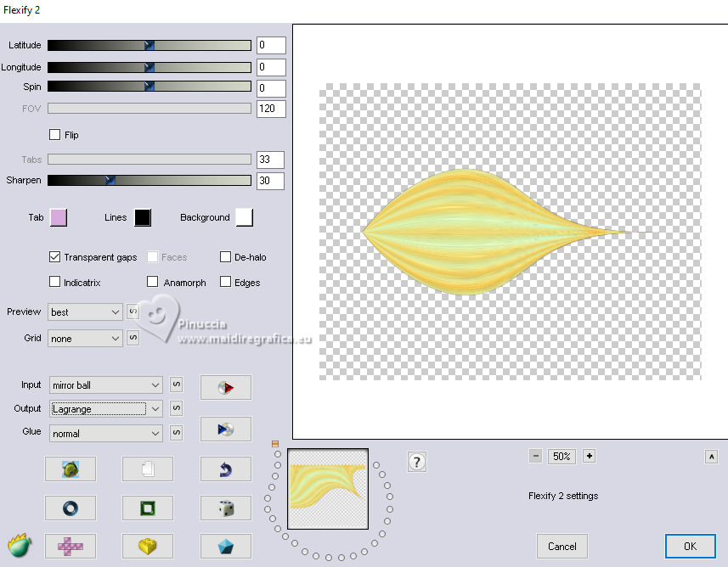Click the pink cross unfold button
The height and width of the screenshot is (567, 728).
tap(71, 546)
